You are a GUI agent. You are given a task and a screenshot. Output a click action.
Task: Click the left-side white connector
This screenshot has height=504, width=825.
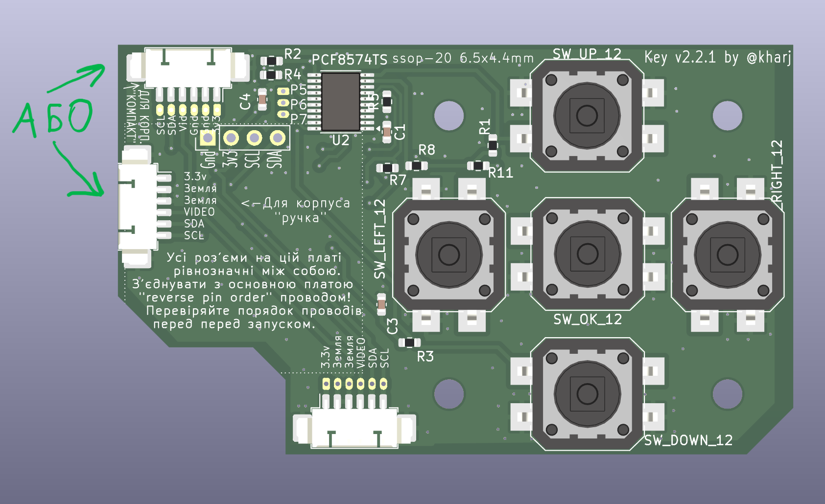coord(138,207)
